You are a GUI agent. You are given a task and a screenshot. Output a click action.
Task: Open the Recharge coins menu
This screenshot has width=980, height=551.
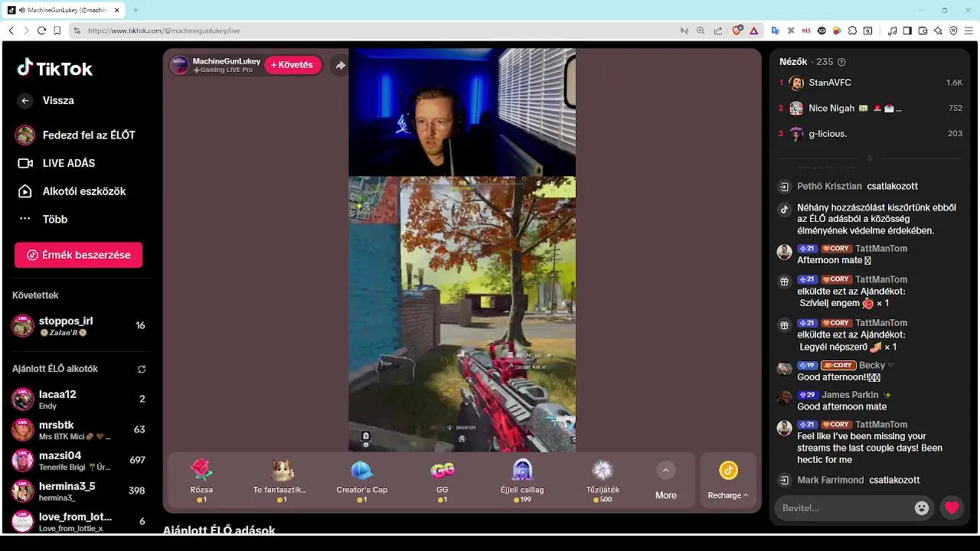pyautogui.click(x=728, y=481)
